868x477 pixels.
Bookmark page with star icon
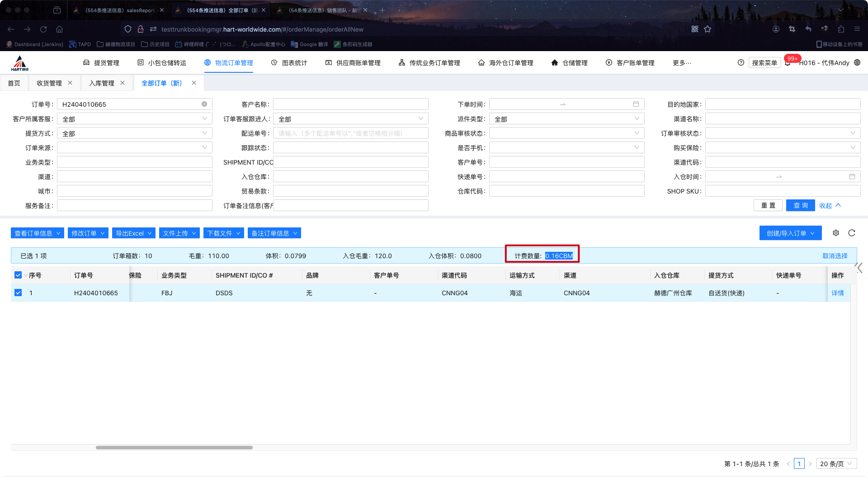708,29
